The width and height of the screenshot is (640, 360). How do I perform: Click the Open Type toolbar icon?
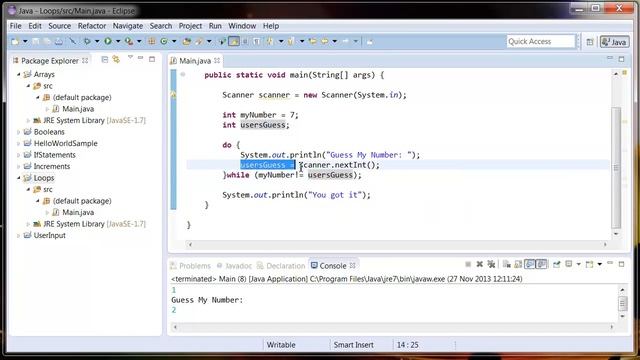click(187, 42)
